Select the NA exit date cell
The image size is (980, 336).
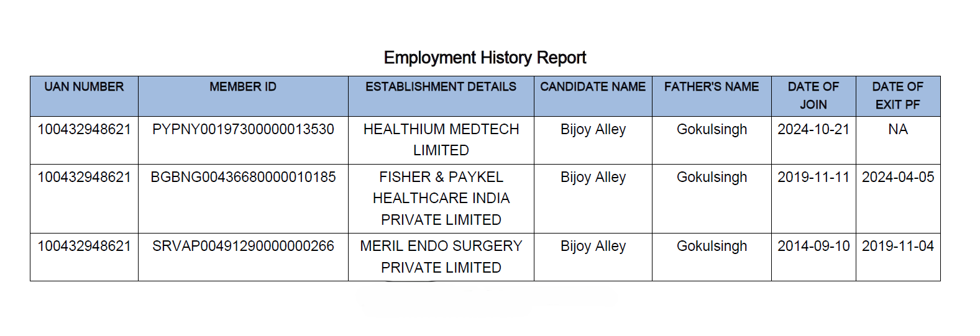[897, 129]
